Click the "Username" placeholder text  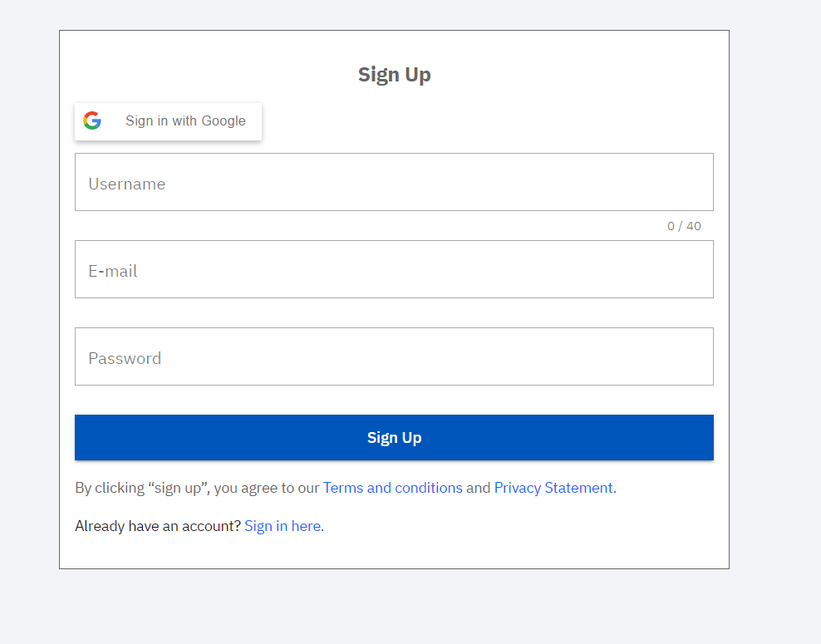(127, 184)
